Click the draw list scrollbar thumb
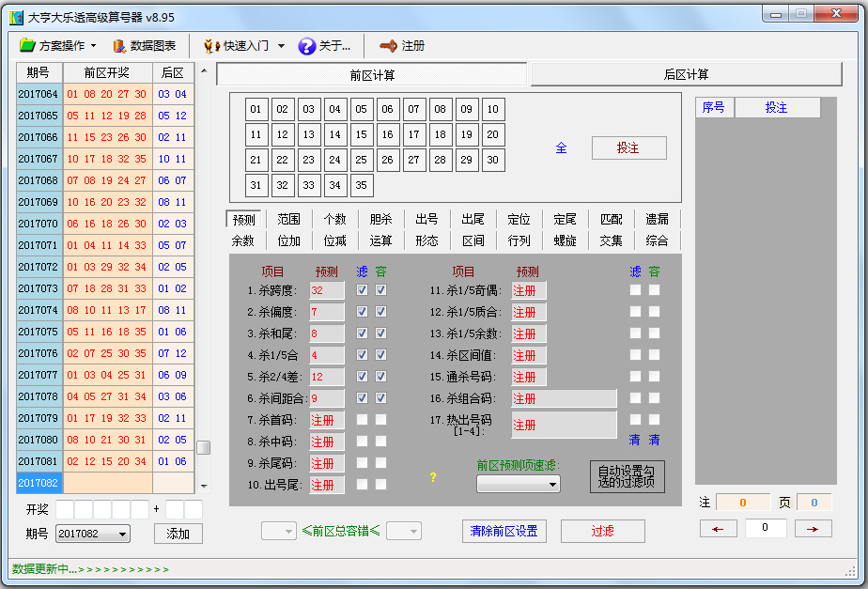This screenshot has height=589, width=868. point(204,447)
